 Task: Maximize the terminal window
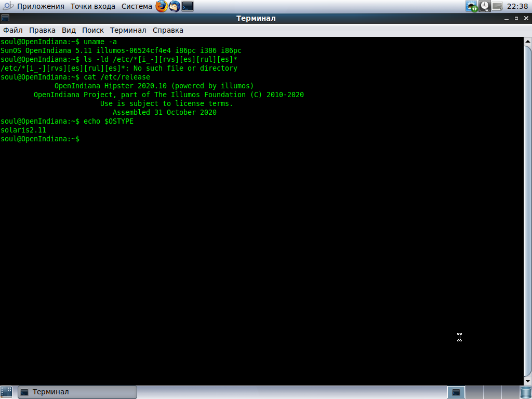[x=516, y=18]
